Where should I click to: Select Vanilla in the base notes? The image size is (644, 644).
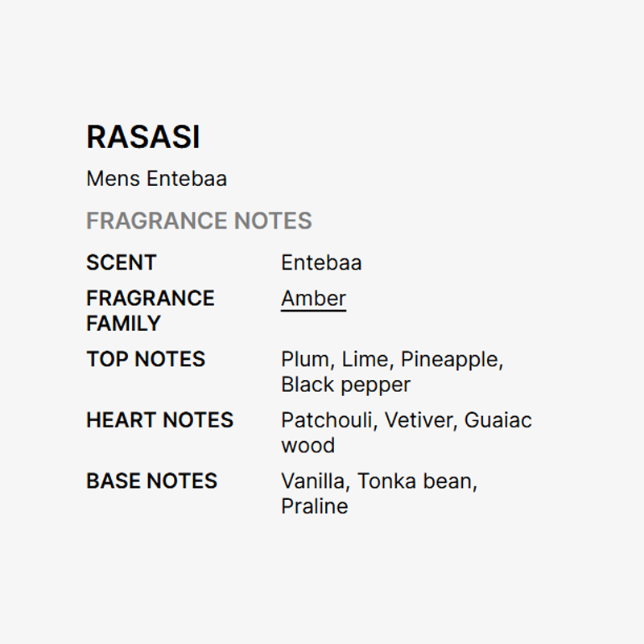[x=314, y=481]
